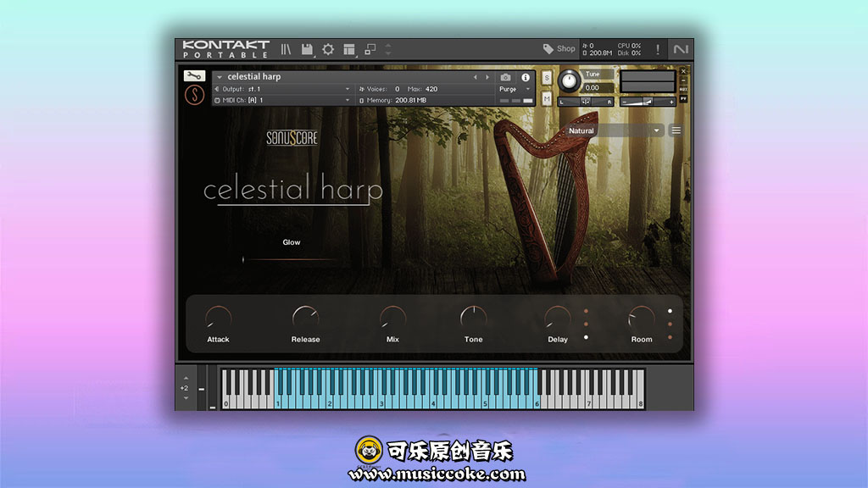The height and width of the screenshot is (488, 868).
Task: Click the minus at left end of the volume slider
Action: click(625, 102)
